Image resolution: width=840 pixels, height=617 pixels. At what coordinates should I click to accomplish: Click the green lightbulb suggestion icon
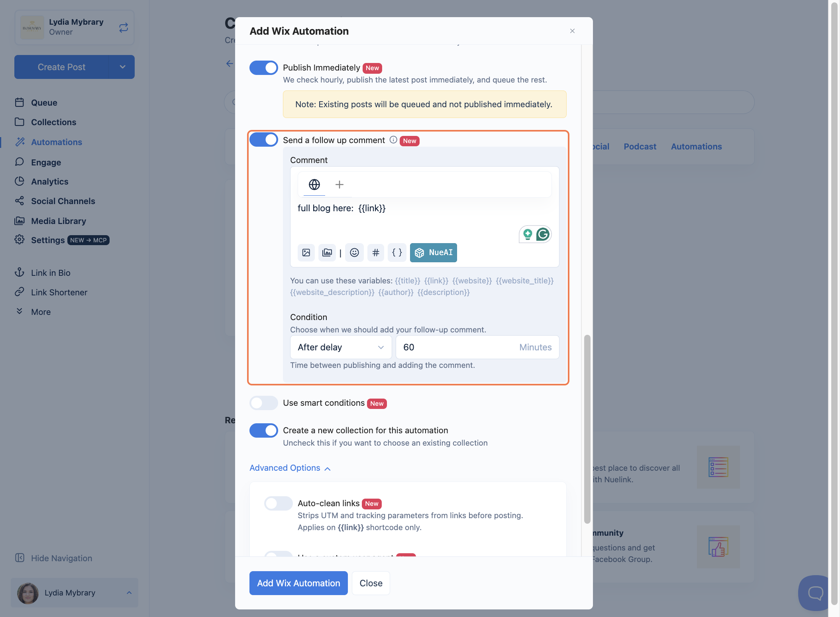click(528, 234)
